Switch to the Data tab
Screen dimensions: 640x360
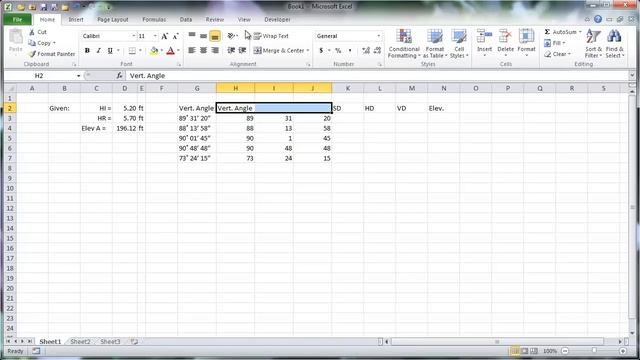[x=186, y=20]
